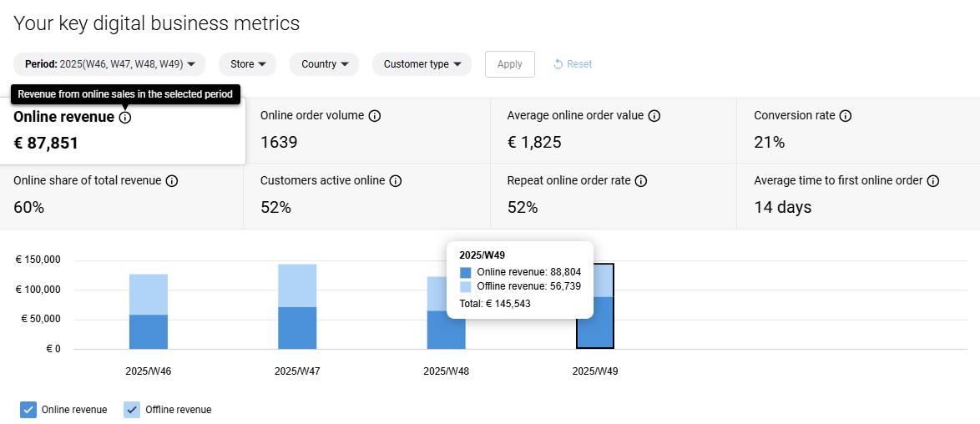Expand the Store filter dropdown
Image resolution: width=980 pixels, height=424 pixels.
pyautogui.click(x=247, y=64)
